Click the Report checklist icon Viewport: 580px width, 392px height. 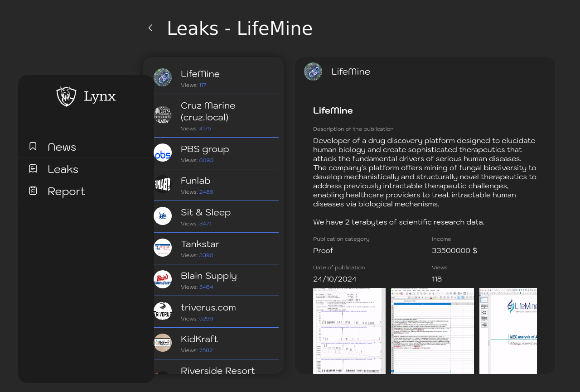pyautogui.click(x=33, y=191)
